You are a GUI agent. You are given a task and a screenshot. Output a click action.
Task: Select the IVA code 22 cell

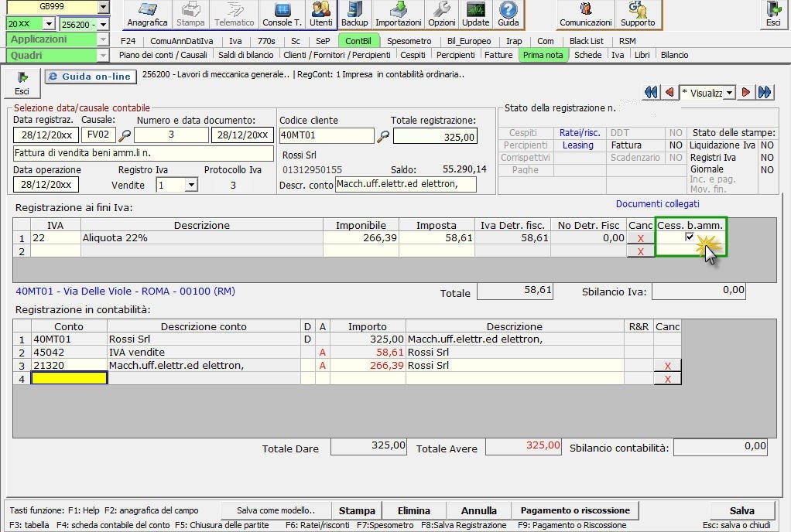coord(56,238)
